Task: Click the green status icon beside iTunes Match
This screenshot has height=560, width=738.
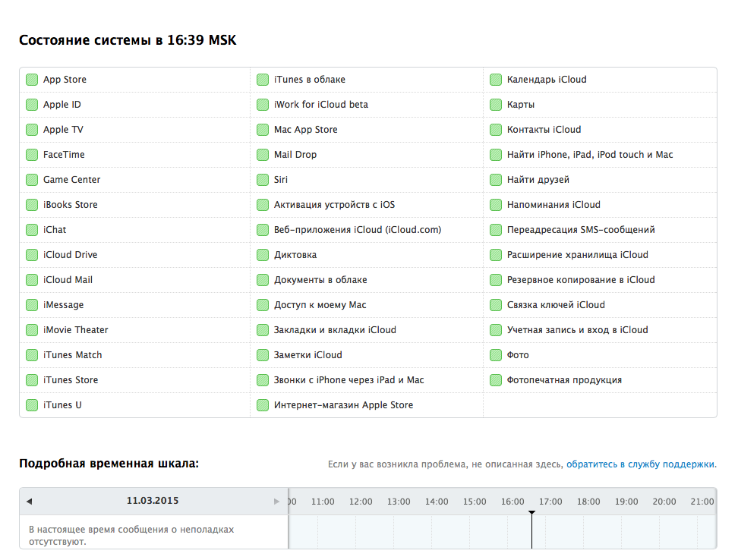Action: click(32, 355)
